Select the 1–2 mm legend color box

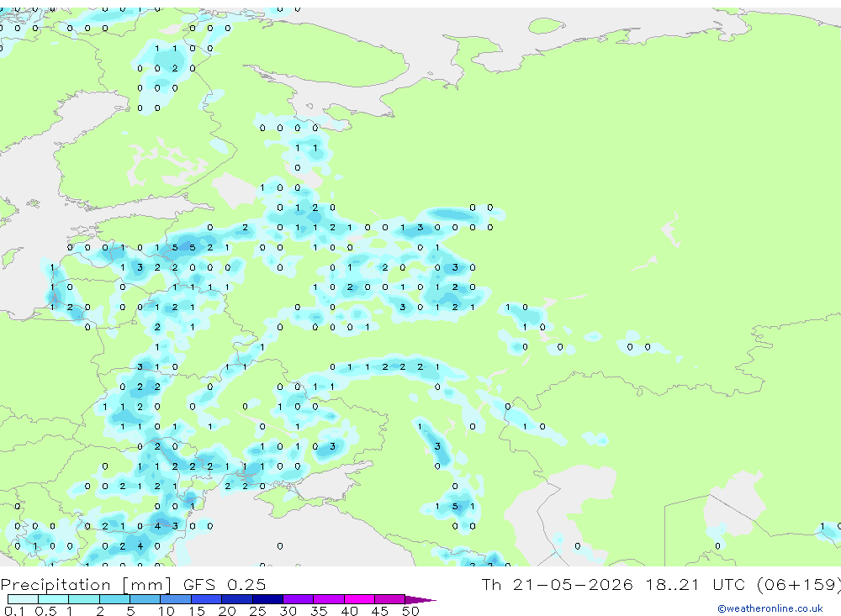84,599
